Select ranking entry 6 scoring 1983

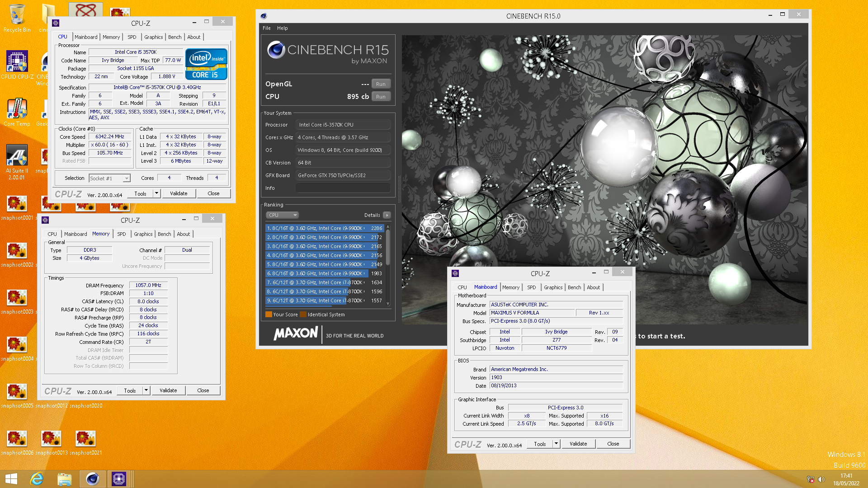click(x=325, y=273)
